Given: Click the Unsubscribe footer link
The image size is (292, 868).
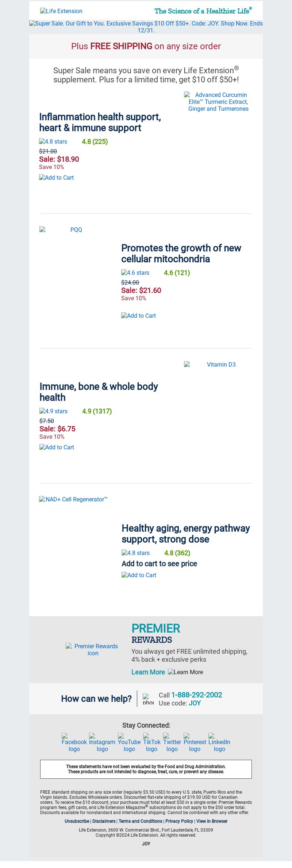Looking at the screenshot, I should [77, 821].
